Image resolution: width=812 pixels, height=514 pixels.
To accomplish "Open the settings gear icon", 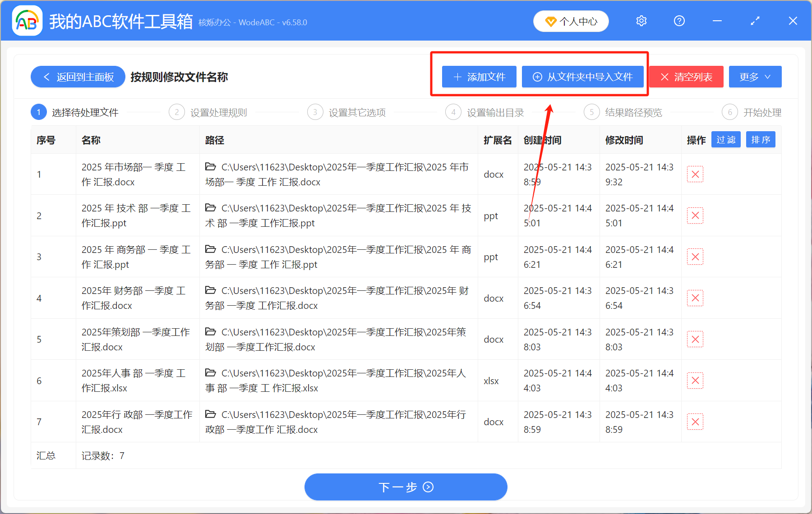I will click(641, 21).
